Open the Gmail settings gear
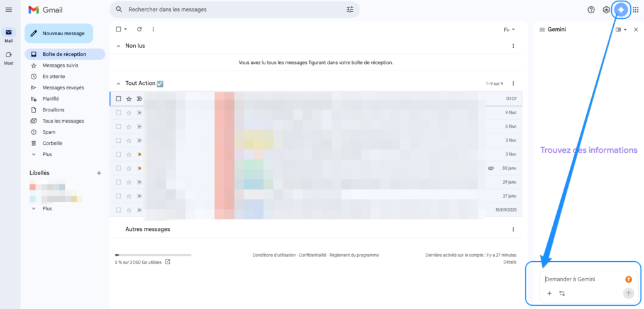The height and width of the screenshot is (309, 644). click(606, 9)
